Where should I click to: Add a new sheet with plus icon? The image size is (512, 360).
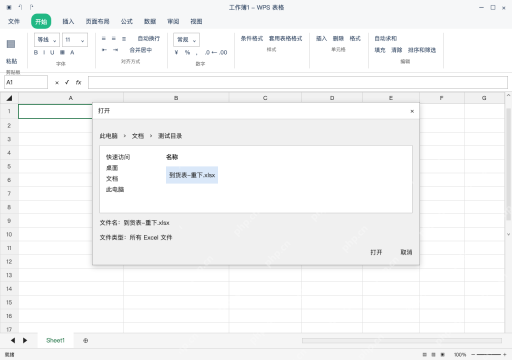pyautogui.click(x=86, y=340)
